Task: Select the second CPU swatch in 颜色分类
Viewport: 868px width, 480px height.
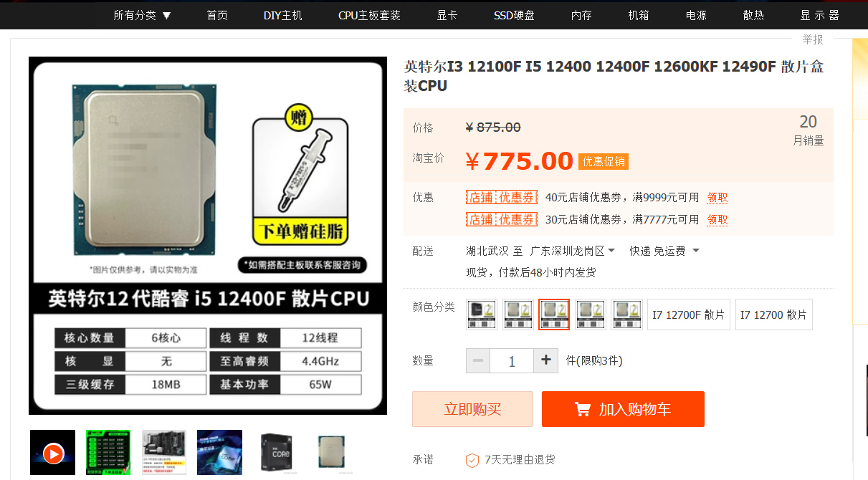Action: point(518,315)
